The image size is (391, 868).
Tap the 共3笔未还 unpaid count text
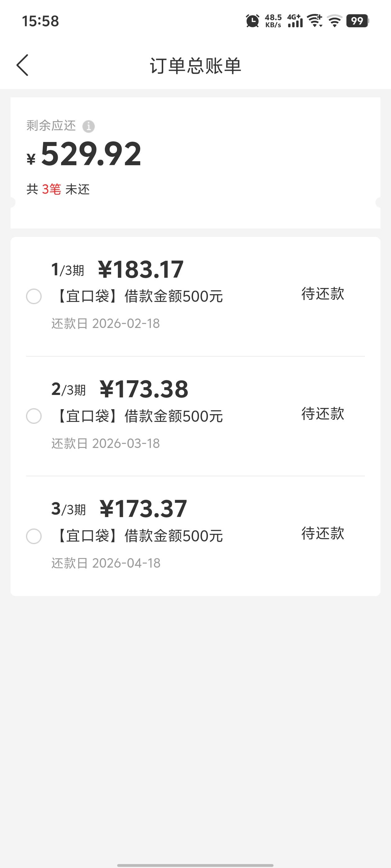(x=58, y=189)
